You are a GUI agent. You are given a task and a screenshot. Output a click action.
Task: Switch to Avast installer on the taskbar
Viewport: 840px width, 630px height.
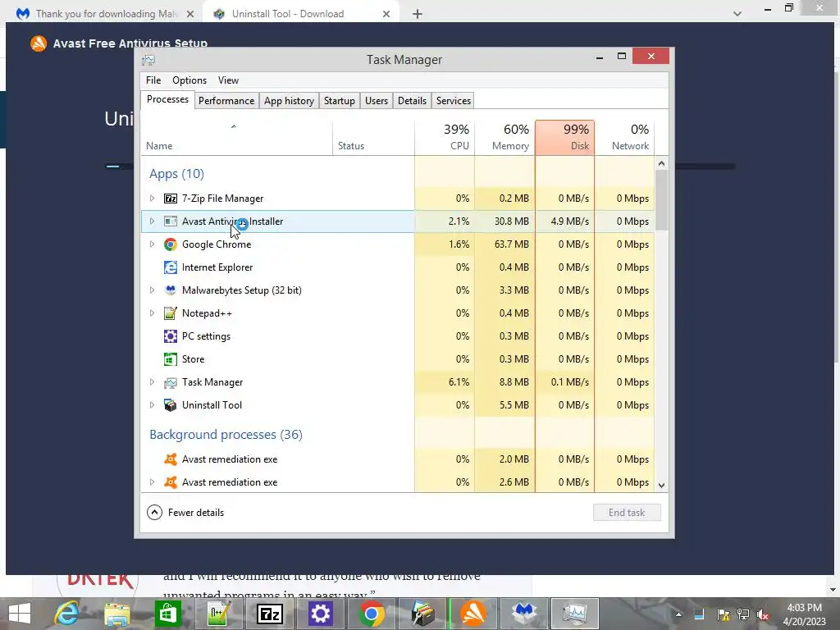pyautogui.click(x=473, y=614)
